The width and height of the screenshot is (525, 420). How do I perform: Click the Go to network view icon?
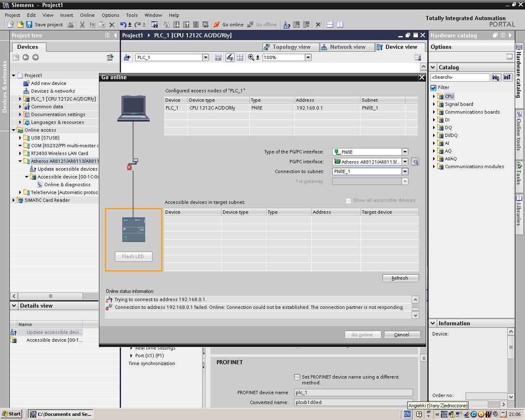[x=127, y=57]
